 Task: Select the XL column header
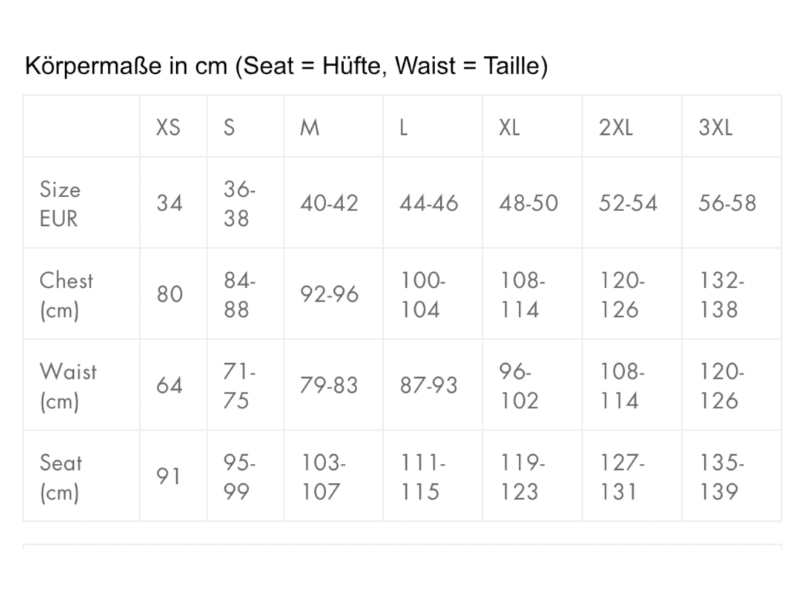[x=510, y=129]
